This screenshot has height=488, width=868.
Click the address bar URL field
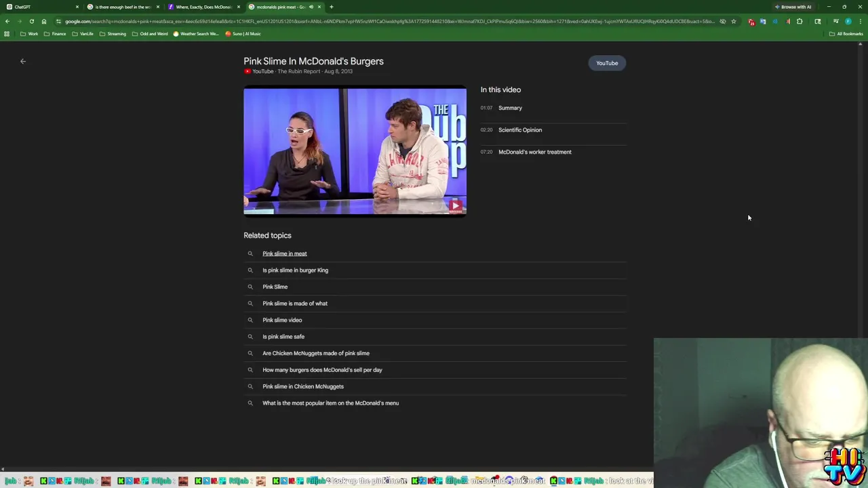pos(390,22)
